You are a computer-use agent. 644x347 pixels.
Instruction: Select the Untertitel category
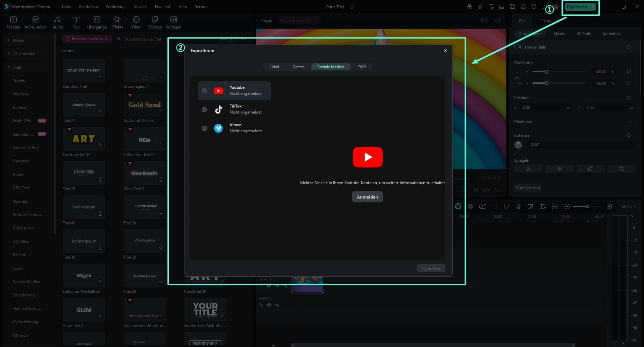21,161
